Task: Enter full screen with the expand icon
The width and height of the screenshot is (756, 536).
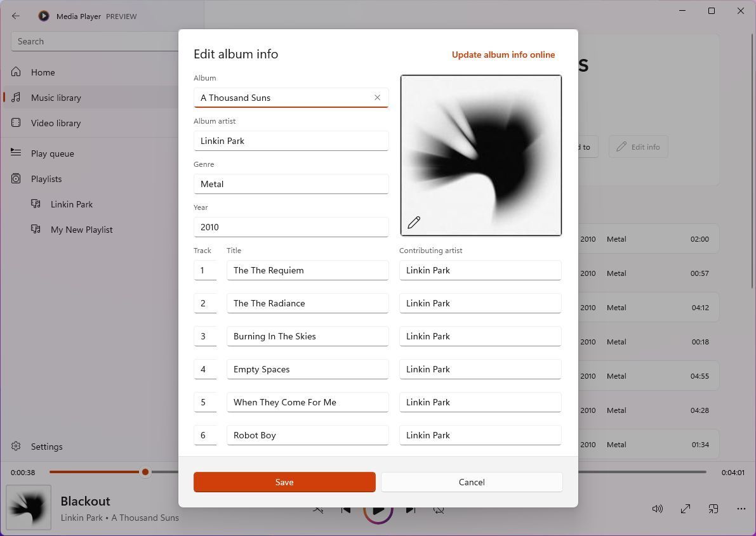Action: click(686, 509)
